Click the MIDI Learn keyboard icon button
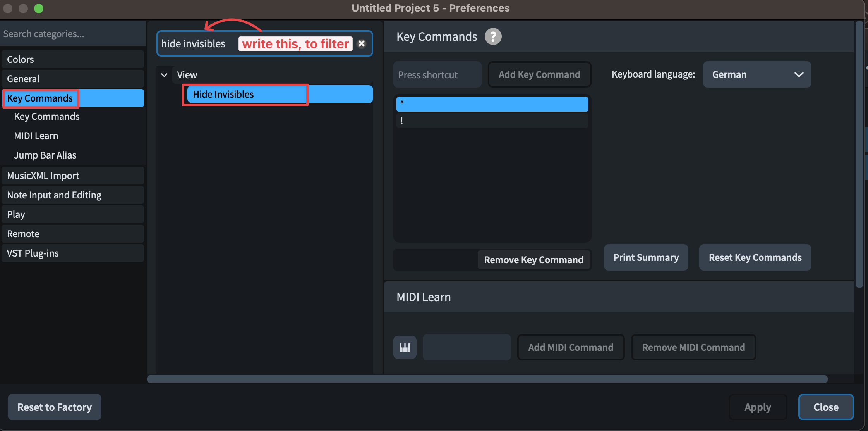 click(x=405, y=347)
